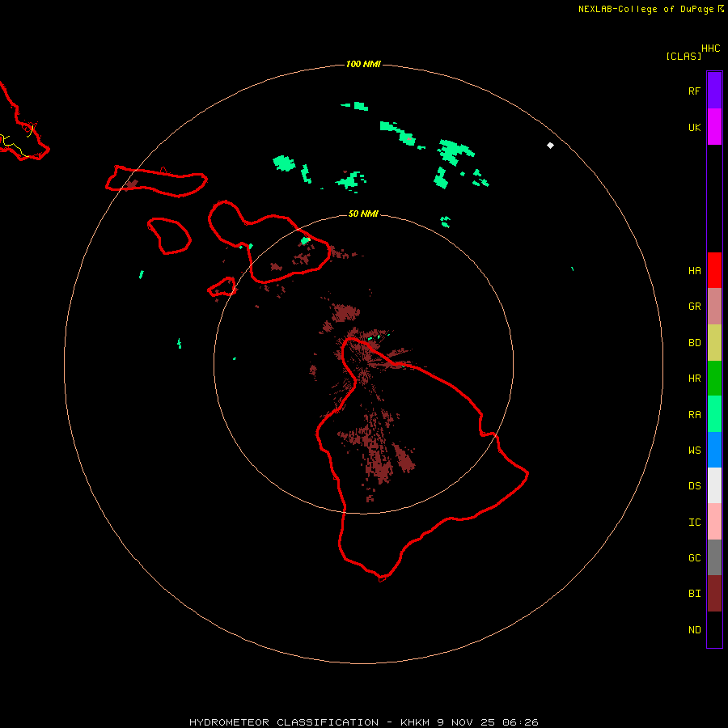Click the ND black legend swatch
This screenshot has height=728, width=728.
tap(714, 629)
